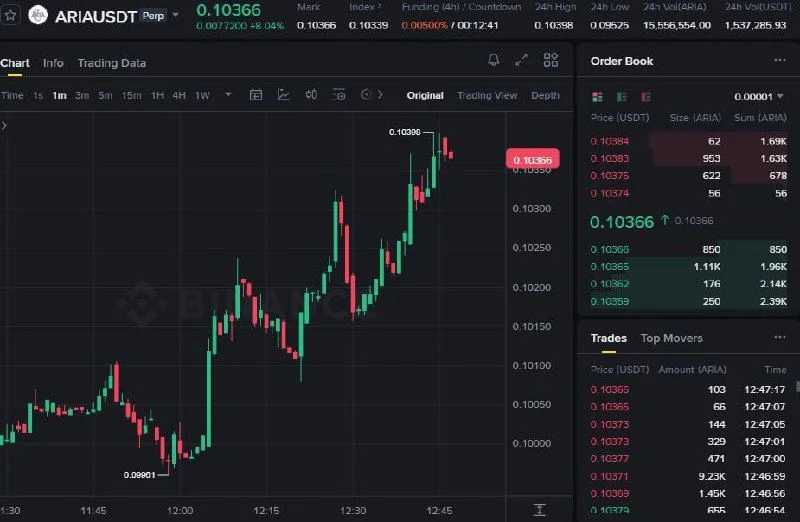Click the Size (ARIA) column header
This screenshot has width=800, height=522.
695,118
